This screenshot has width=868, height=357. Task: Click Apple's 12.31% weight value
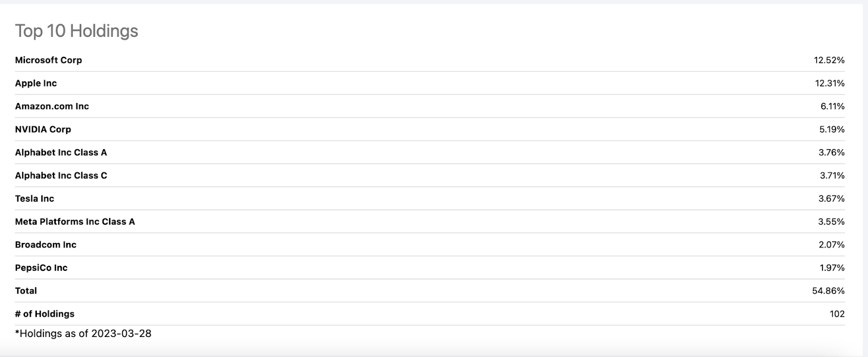(829, 83)
